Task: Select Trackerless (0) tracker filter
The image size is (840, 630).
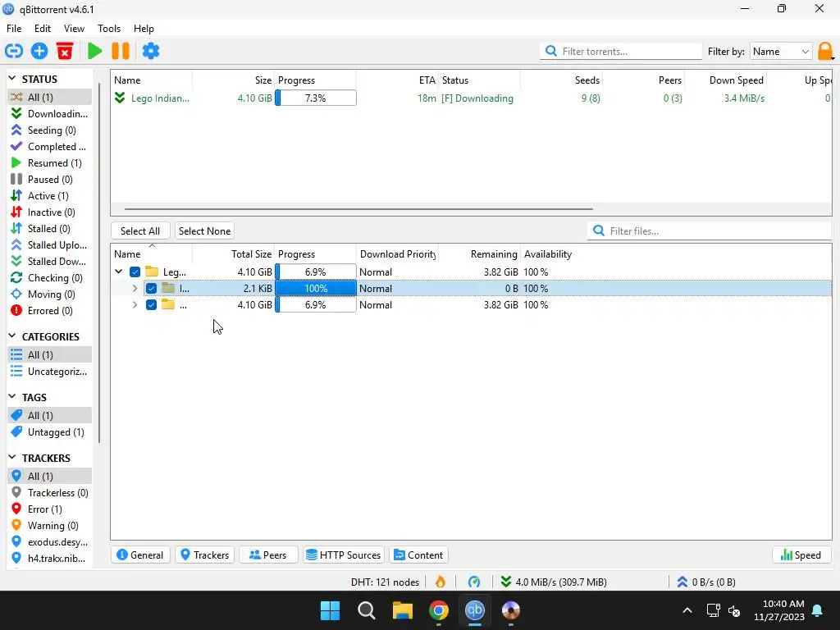Action: click(x=50, y=493)
